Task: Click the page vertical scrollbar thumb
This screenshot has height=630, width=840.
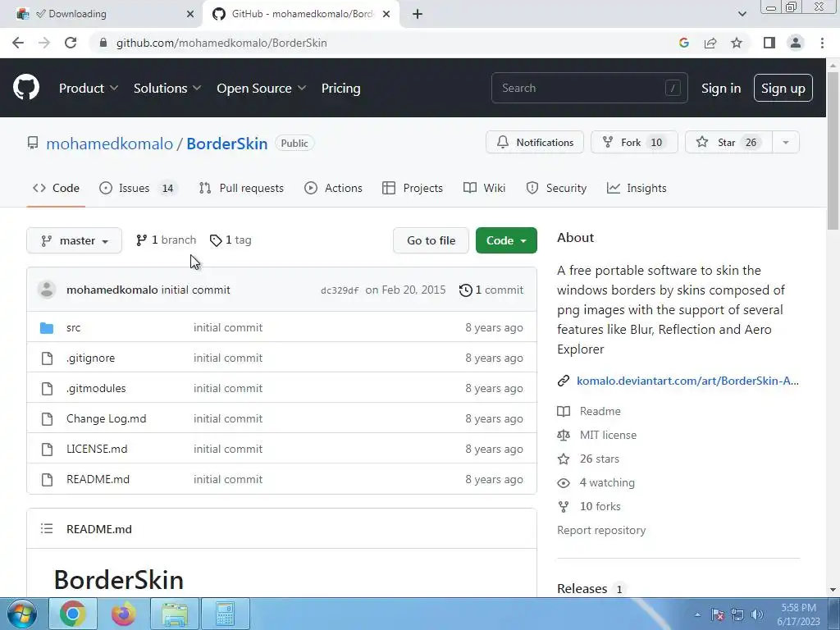Action: click(x=833, y=151)
